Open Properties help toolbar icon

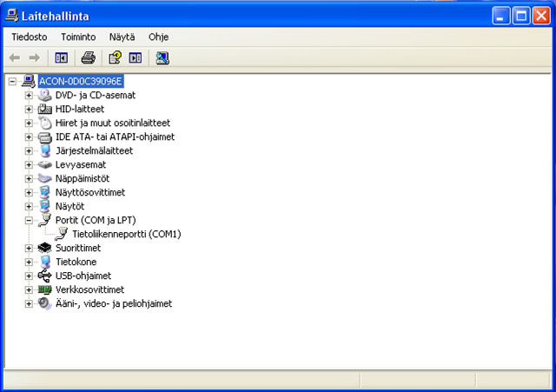pos(115,57)
